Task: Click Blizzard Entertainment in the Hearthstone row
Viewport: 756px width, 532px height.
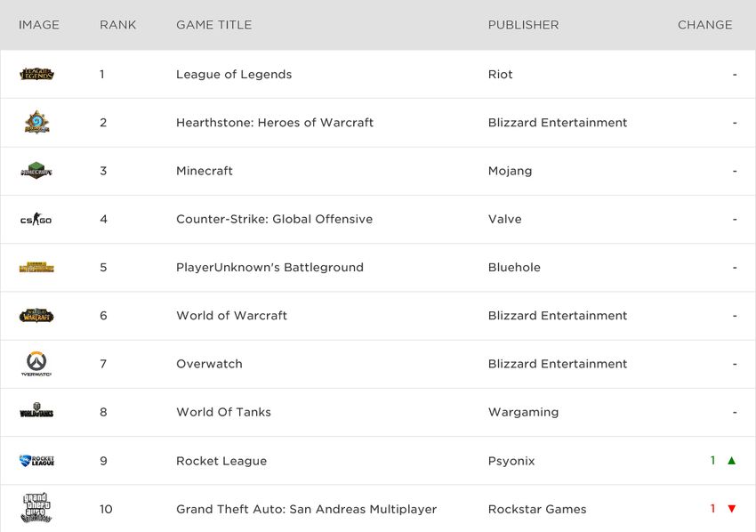Action: [558, 123]
